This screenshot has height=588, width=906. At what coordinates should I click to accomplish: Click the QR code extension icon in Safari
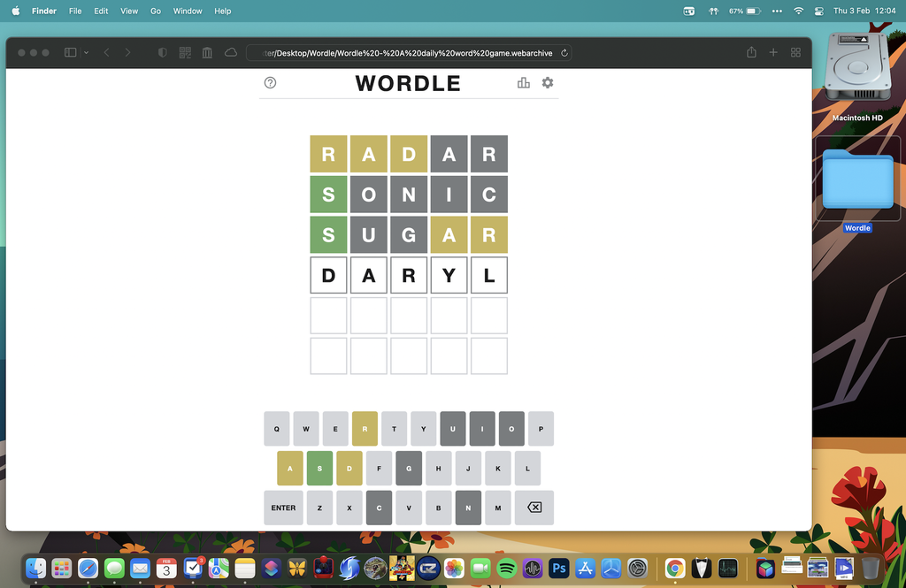[185, 52]
